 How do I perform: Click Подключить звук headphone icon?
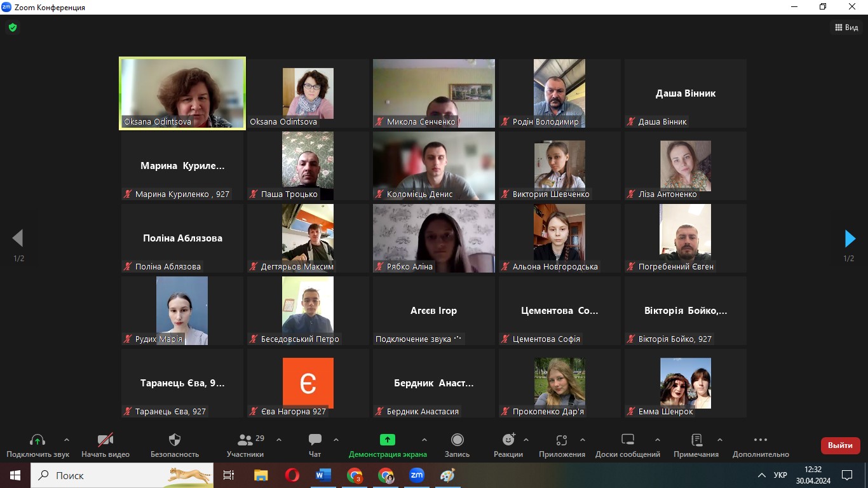[37, 440]
